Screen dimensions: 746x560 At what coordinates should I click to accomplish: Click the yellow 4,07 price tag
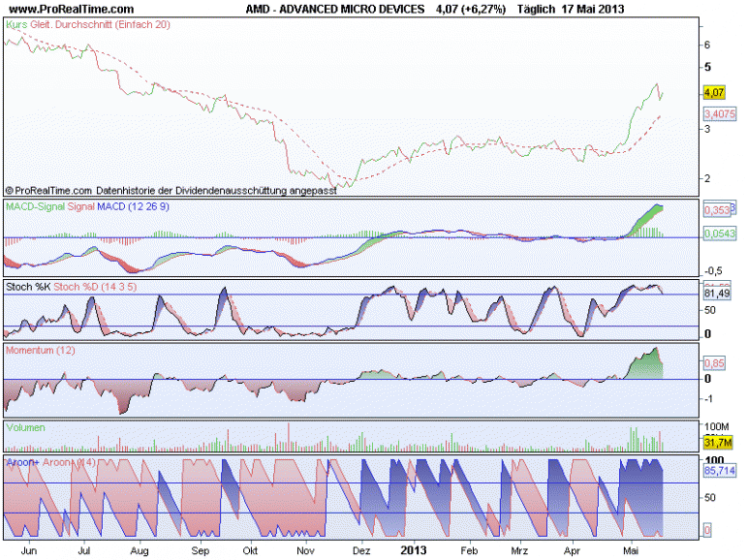[x=714, y=92]
